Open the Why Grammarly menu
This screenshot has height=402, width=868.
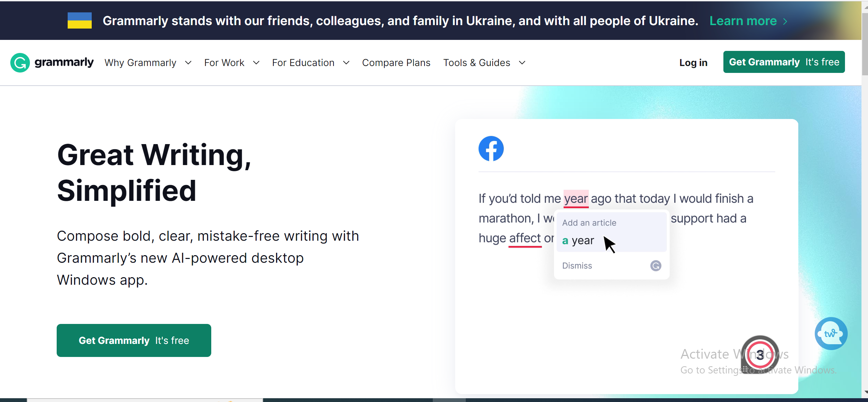pos(140,63)
